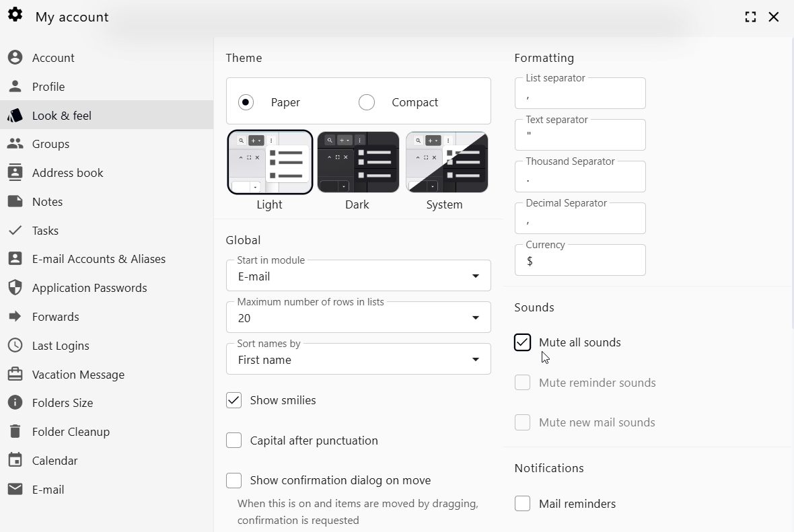Select the Paper theme radio button

coord(246,102)
